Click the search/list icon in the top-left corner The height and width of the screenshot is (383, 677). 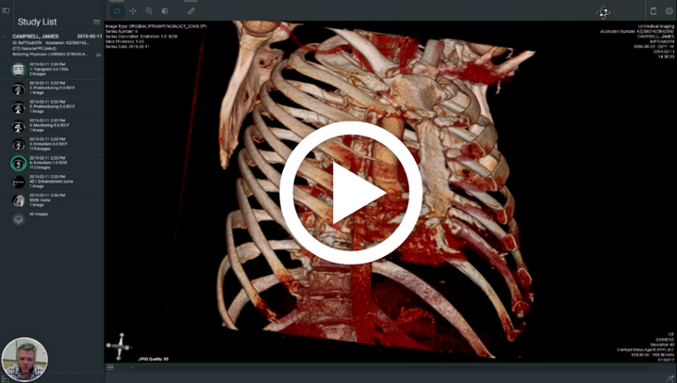(x=6, y=11)
